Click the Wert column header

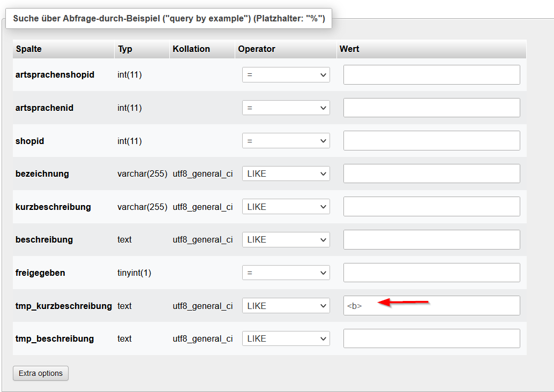[349, 49]
